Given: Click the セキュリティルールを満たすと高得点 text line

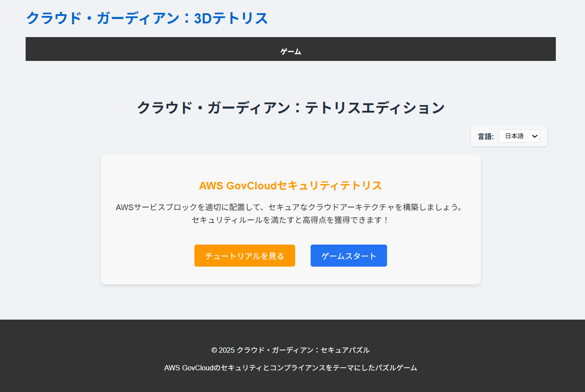Looking at the screenshot, I should pos(291,219).
